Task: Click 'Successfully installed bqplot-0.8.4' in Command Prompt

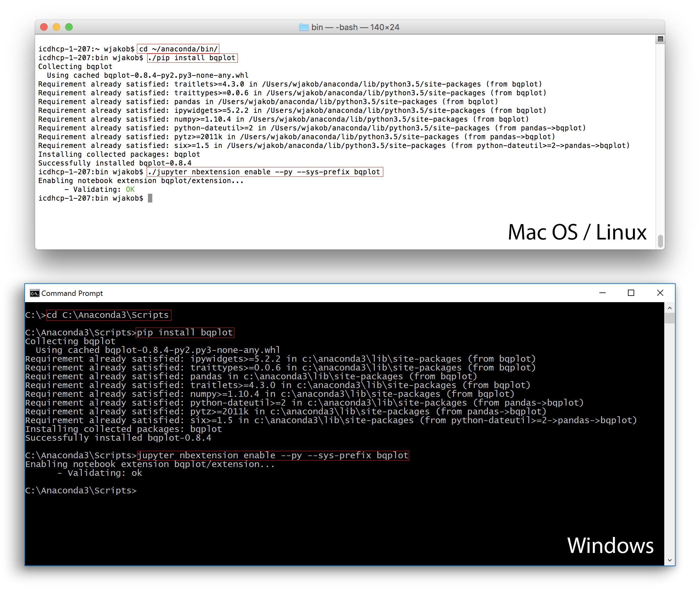Action: (118, 438)
